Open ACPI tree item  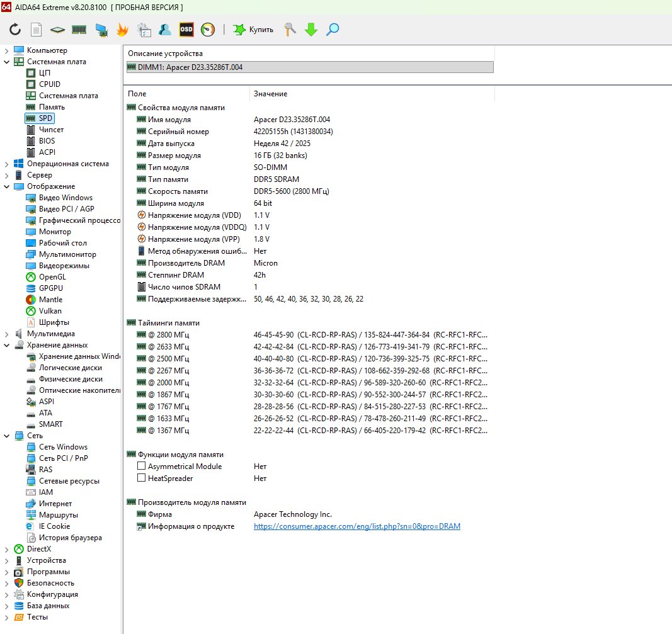pos(47,152)
